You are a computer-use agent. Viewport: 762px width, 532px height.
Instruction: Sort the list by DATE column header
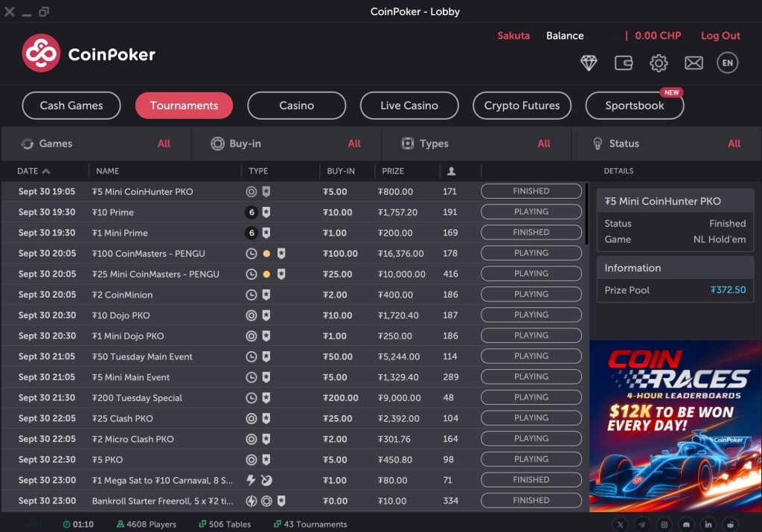(33, 171)
